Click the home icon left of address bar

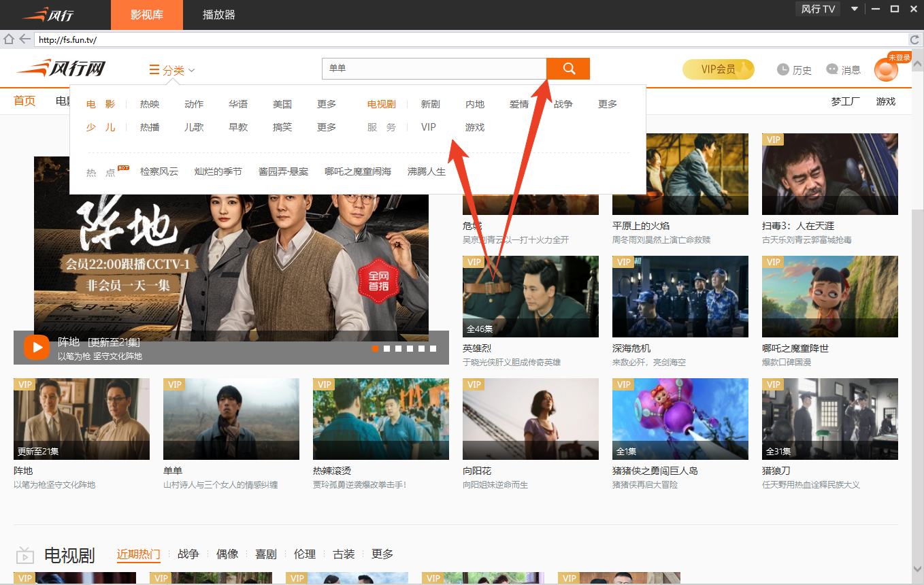(9, 39)
